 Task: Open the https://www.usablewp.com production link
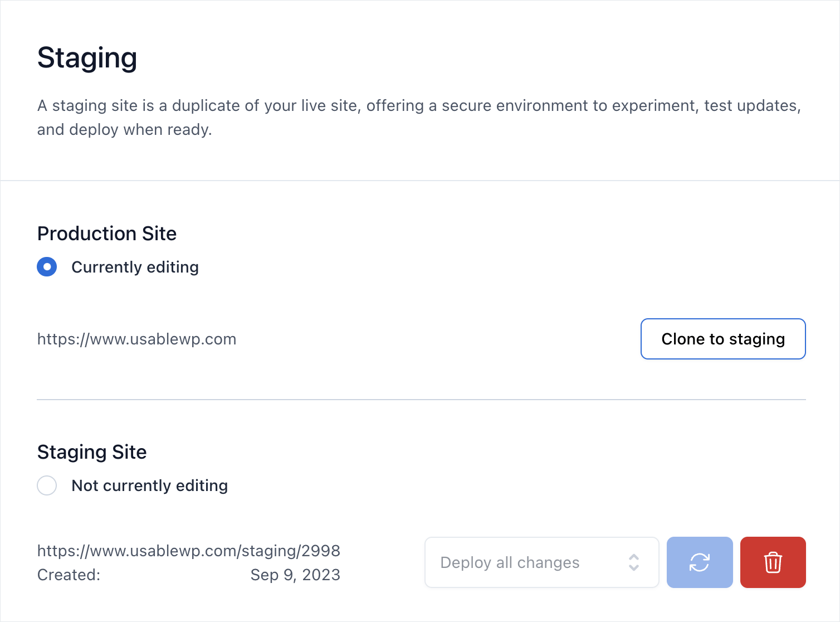[136, 339]
